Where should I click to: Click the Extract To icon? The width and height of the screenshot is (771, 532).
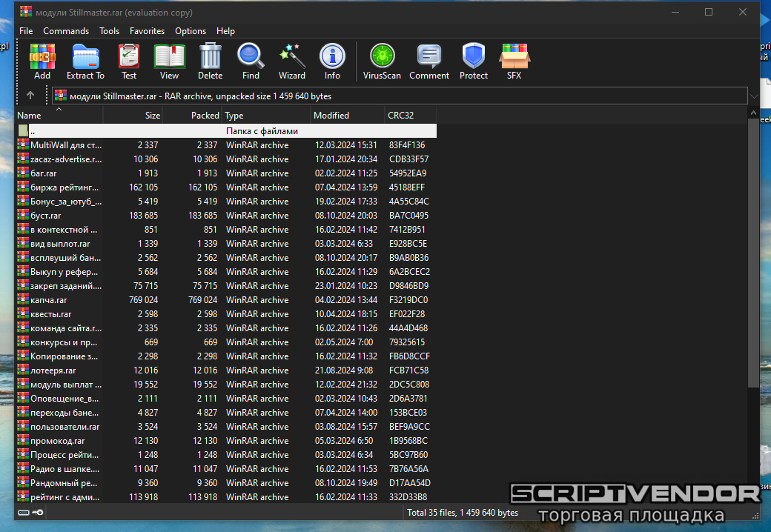85,61
